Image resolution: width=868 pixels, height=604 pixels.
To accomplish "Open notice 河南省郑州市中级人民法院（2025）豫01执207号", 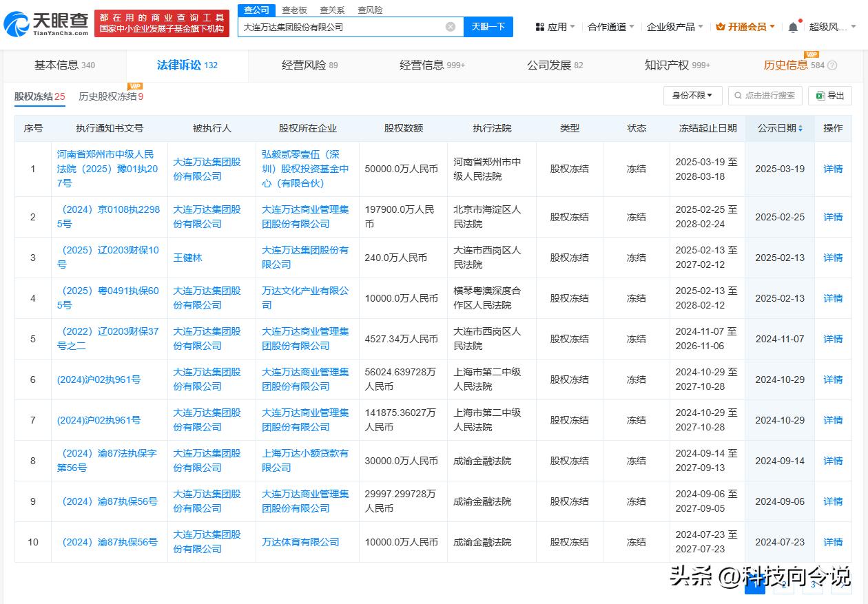I will tap(107, 169).
